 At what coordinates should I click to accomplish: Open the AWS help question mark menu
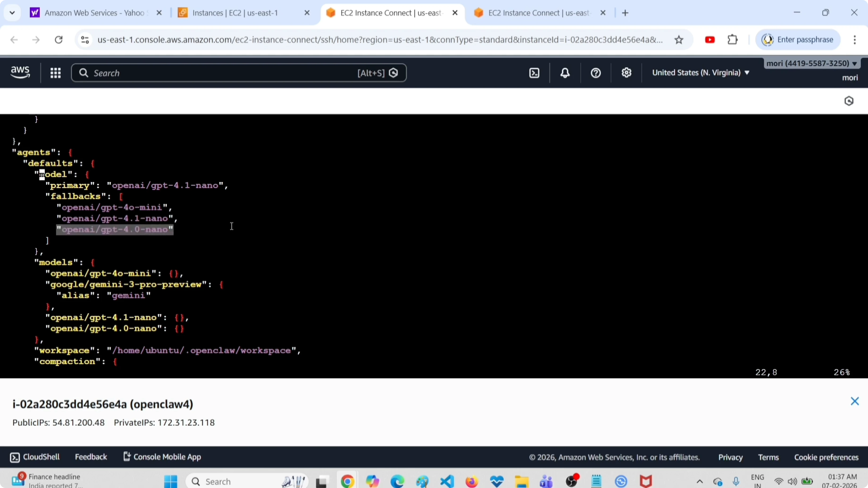(595, 73)
